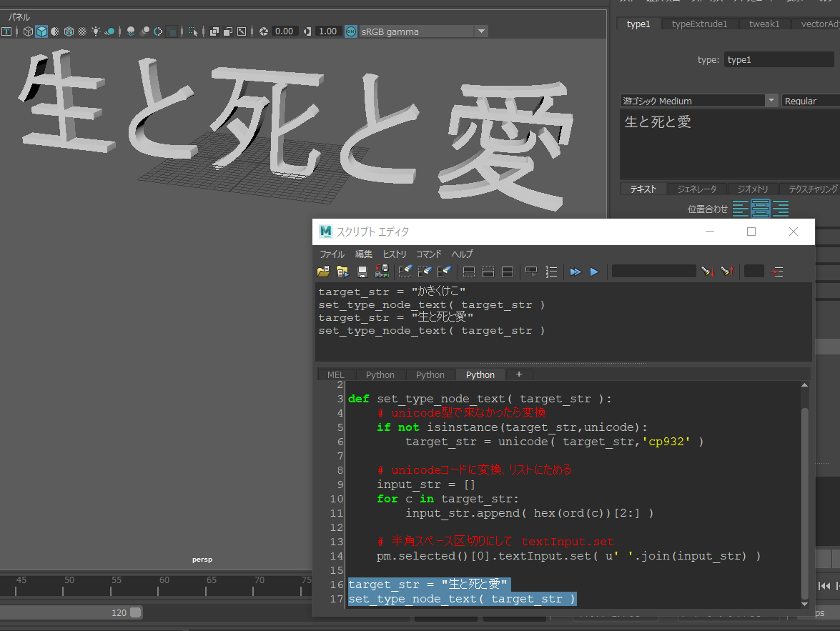840x631 pixels.
Task: Select the tweak1 tab
Action: [764, 24]
